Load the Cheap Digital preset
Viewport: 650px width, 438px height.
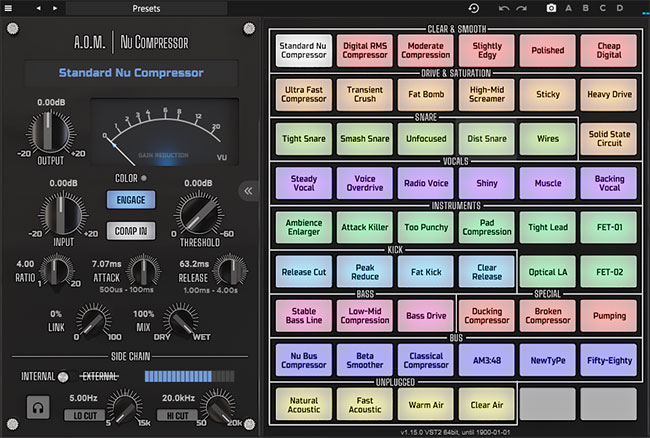[x=609, y=51]
